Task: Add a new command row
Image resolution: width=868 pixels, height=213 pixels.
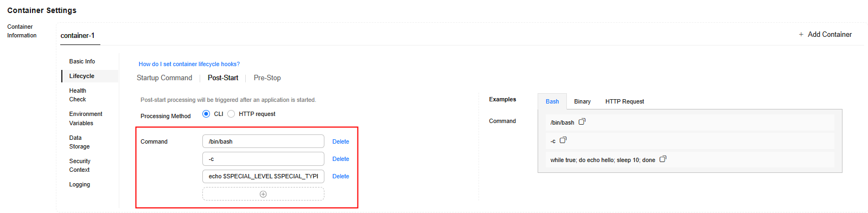Action: tap(263, 194)
